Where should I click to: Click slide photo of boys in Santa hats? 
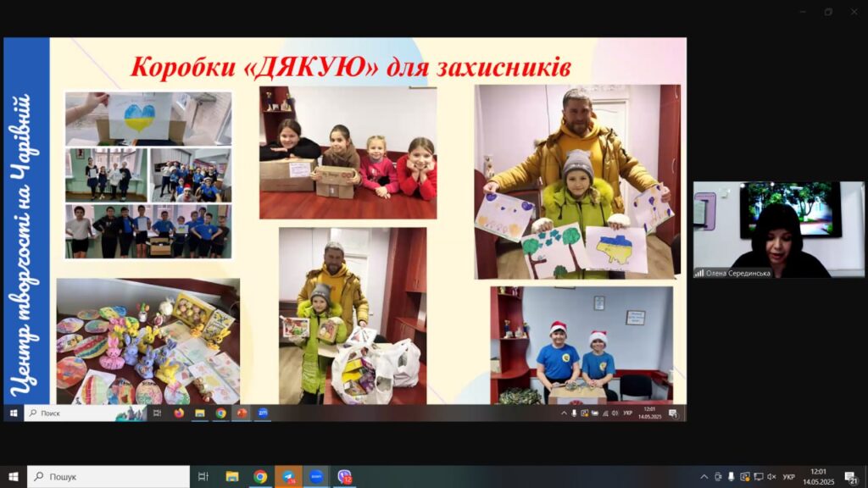[x=581, y=345]
